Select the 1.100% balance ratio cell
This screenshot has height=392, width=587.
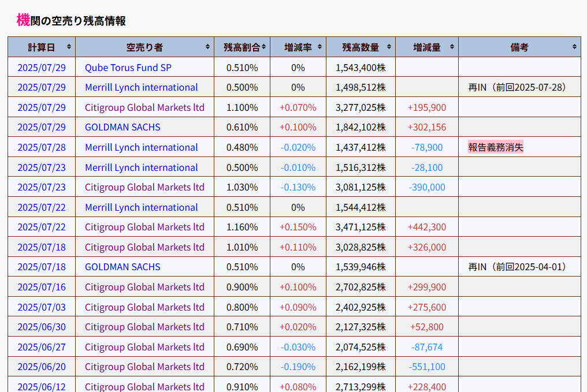point(242,108)
